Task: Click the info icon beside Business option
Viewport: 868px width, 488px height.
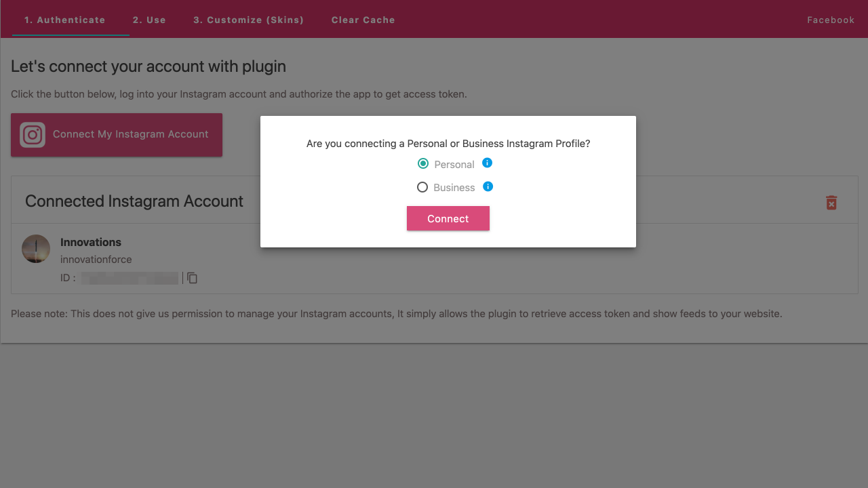Action: pyautogui.click(x=488, y=186)
